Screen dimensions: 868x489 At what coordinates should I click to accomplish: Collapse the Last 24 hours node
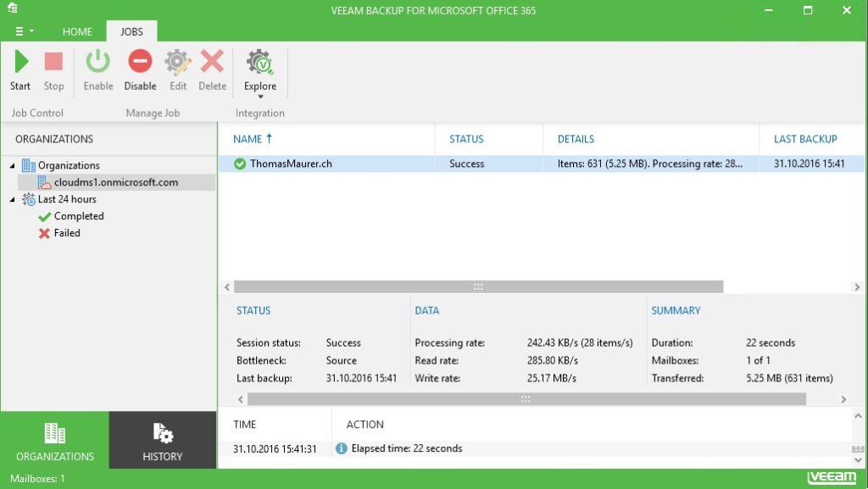tap(12, 199)
